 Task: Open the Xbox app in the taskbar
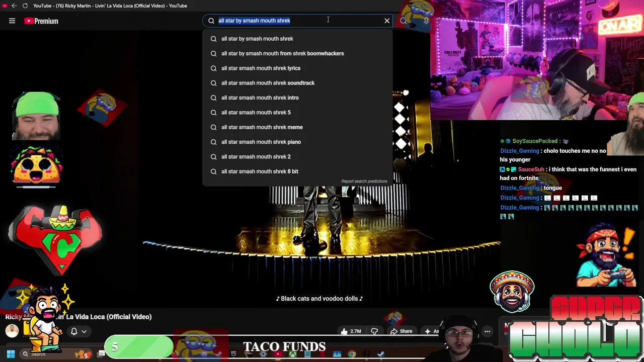(293, 354)
